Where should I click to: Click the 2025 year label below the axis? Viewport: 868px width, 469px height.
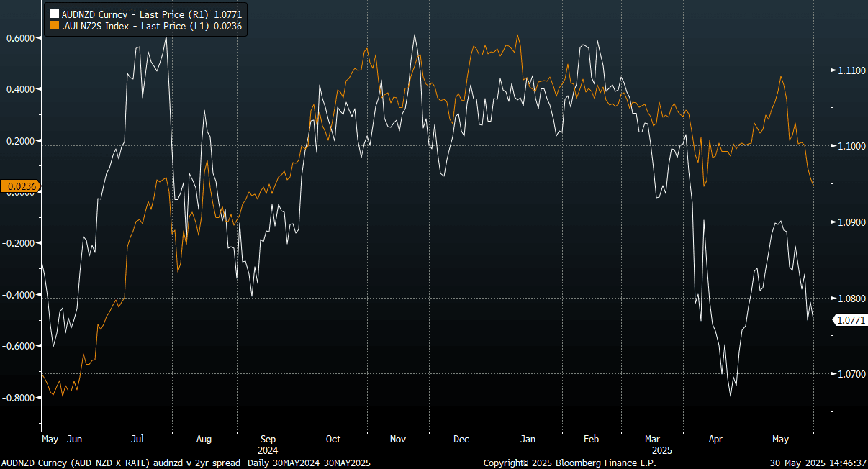(x=661, y=450)
